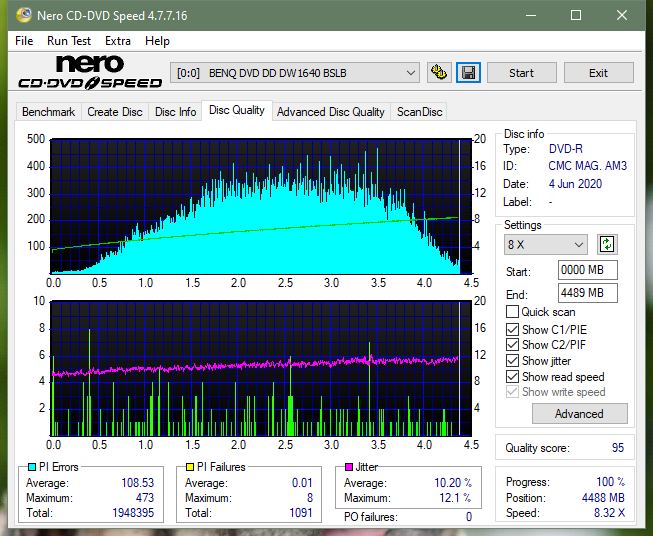Click the Start button

tap(521, 73)
